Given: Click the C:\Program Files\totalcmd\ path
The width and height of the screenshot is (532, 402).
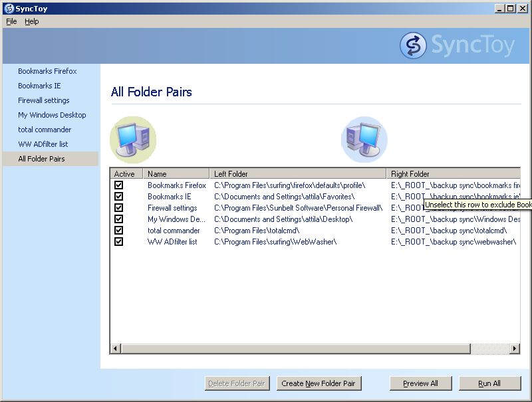Looking at the screenshot, I should pyautogui.click(x=257, y=231).
